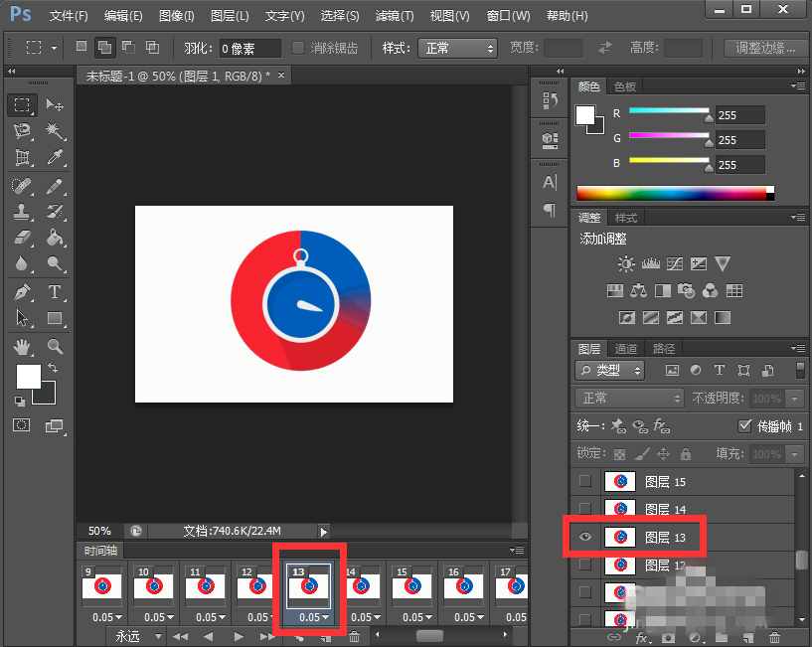Open the 样式 style dropdown
Screen dimensions: 812x647
click(x=457, y=48)
